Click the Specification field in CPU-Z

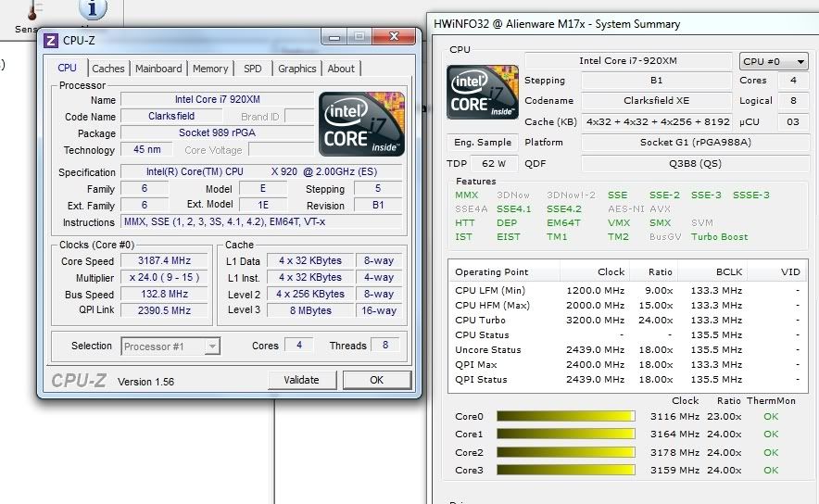[261, 171]
